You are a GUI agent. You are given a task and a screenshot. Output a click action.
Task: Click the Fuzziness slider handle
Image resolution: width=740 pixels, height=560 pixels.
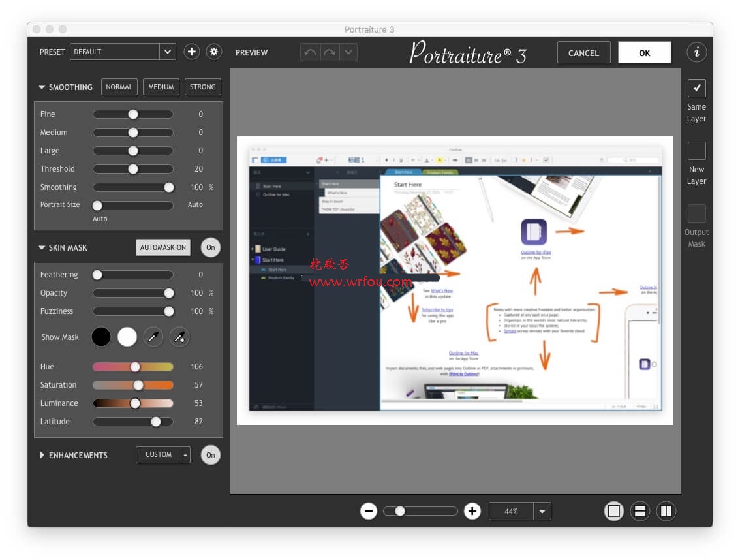click(x=169, y=311)
